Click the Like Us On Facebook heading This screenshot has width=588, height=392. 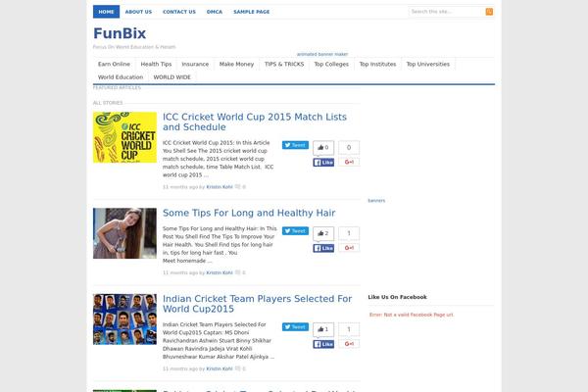coord(397,297)
